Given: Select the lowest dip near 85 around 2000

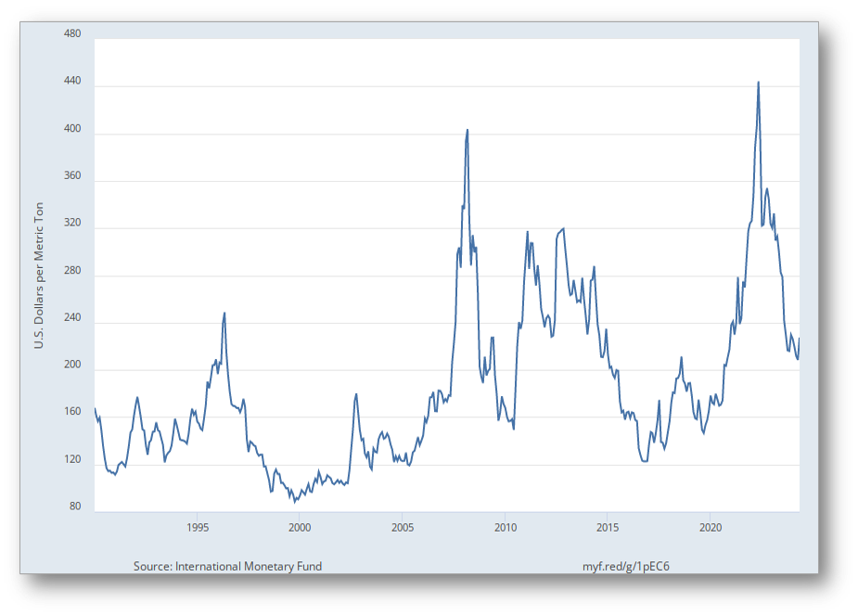Looking at the screenshot, I should pos(294,501).
